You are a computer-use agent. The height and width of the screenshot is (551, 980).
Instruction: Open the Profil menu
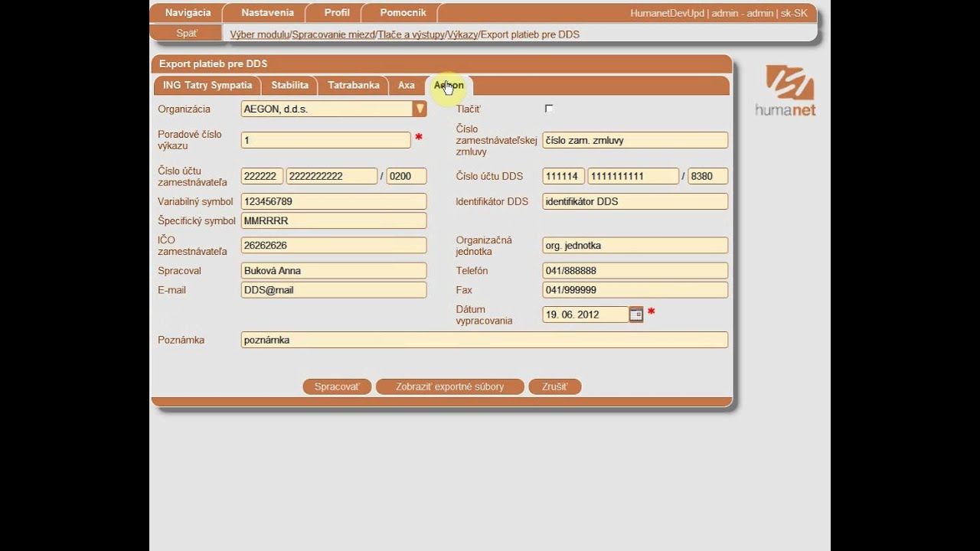click(337, 13)
